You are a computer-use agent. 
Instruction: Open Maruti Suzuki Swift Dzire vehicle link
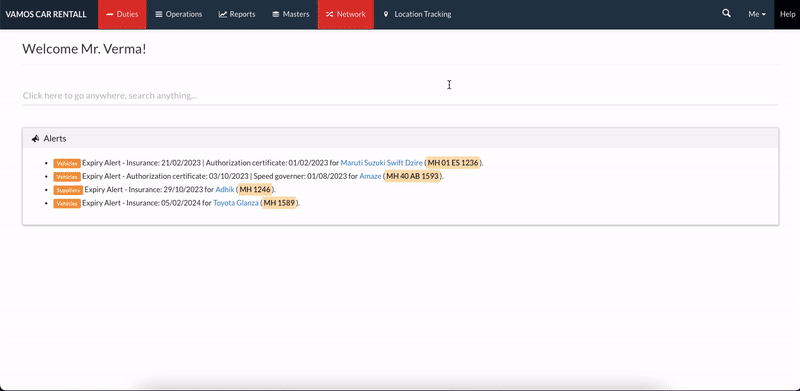[x=381, y=163]
